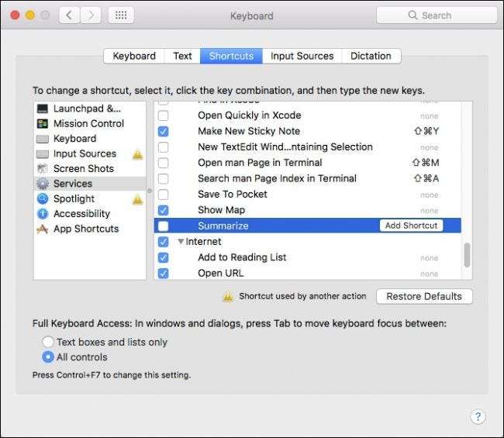Click the Screen Shots category icon
This screenshot has width=504, height=438.
43,169
